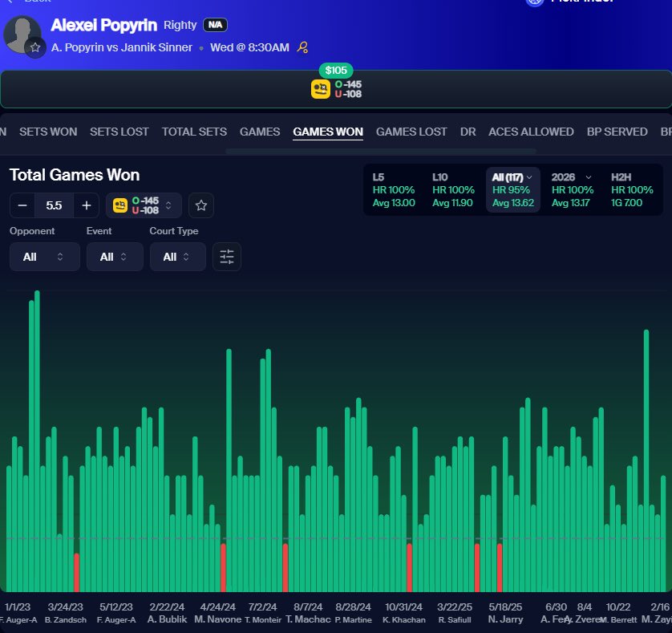
Task: Switch to SETS LOST tab
Action: point(119,132)
